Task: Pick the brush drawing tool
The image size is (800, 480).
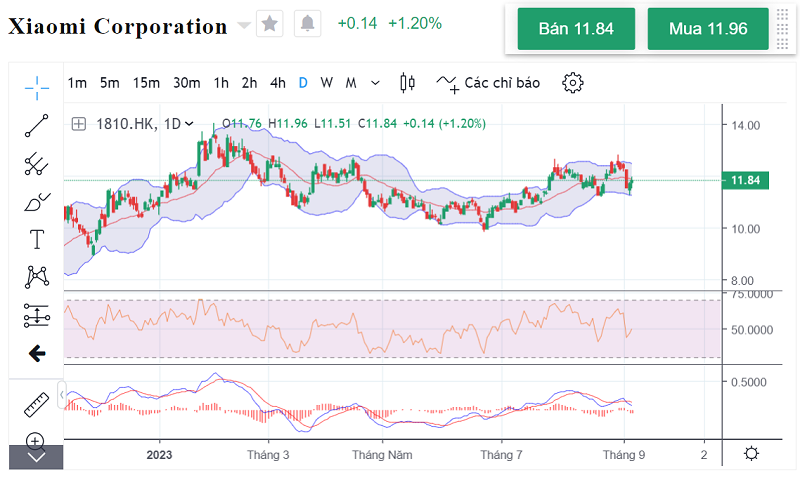Action: (x=37, y=201)
